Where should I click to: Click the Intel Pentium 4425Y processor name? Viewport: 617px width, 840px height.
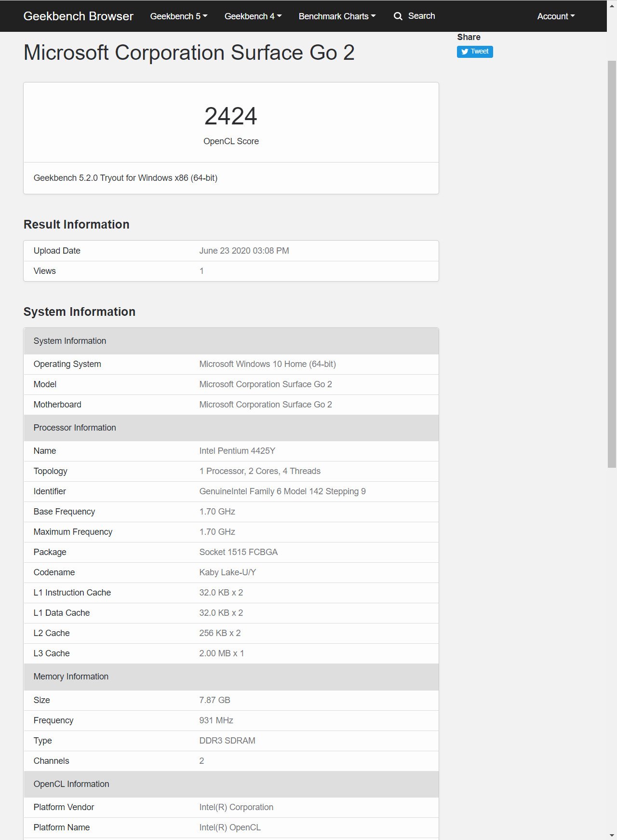click(x=237, y=451)
